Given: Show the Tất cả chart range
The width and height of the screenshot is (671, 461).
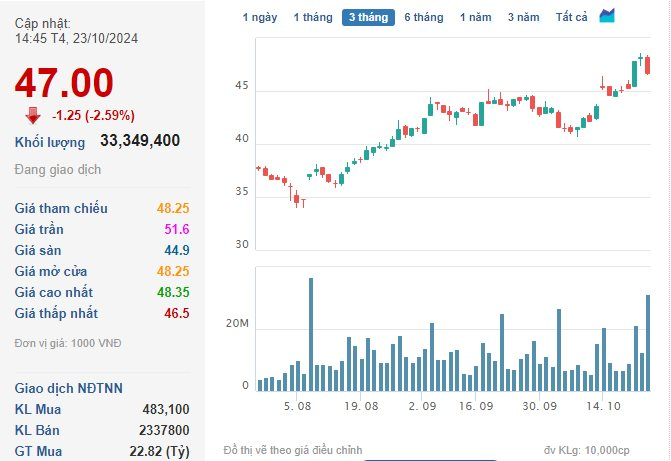Looking at the screenshot, I should 572,18.
